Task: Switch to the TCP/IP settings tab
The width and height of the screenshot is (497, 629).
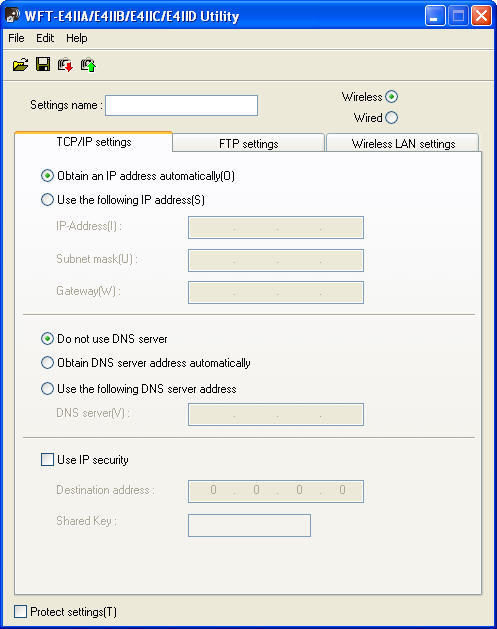Action: [93, 142]
